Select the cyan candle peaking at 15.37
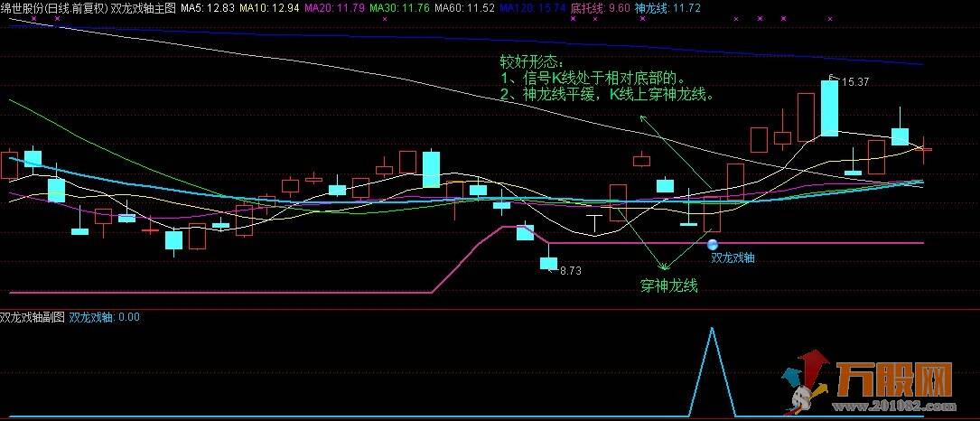The height and width of the screenshot is (421, 980). pyautogui.click(x=829, y=108)
